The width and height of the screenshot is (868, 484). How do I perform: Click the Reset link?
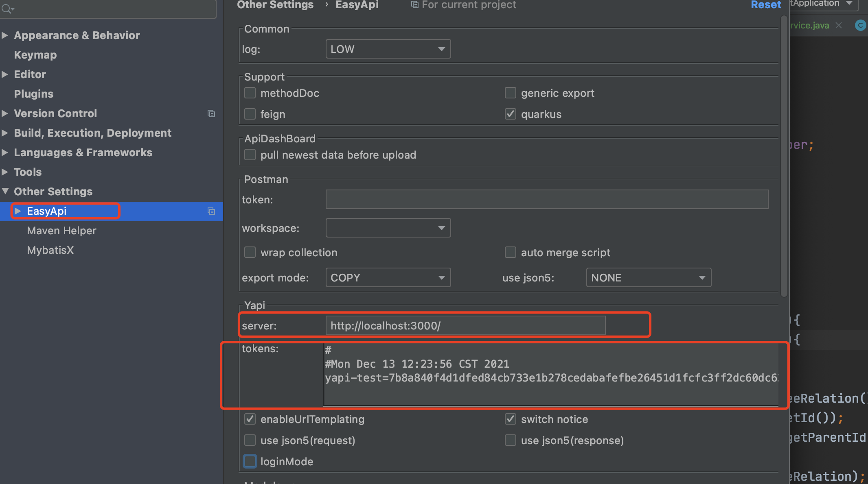(x=766, y=4)
